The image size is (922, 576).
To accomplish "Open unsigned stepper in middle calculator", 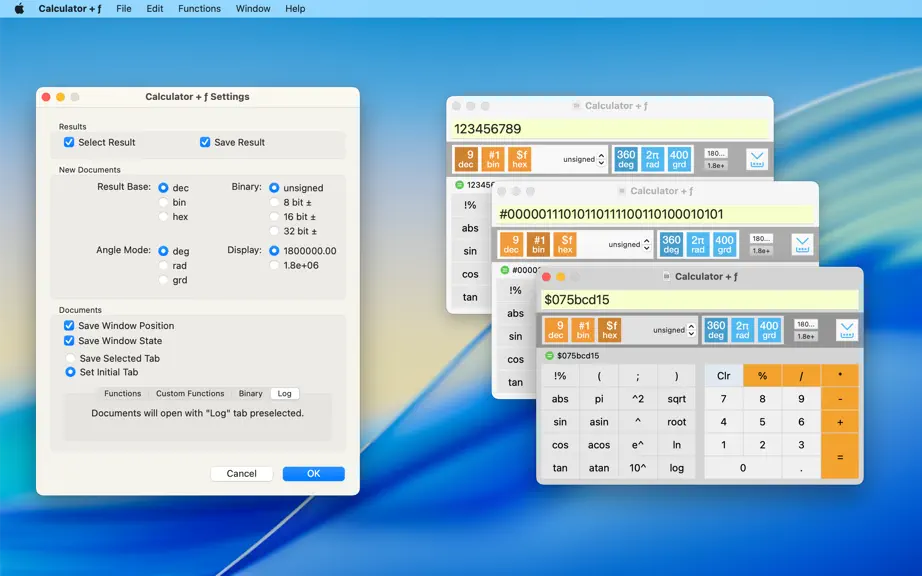I will click(x=647, y=245).
